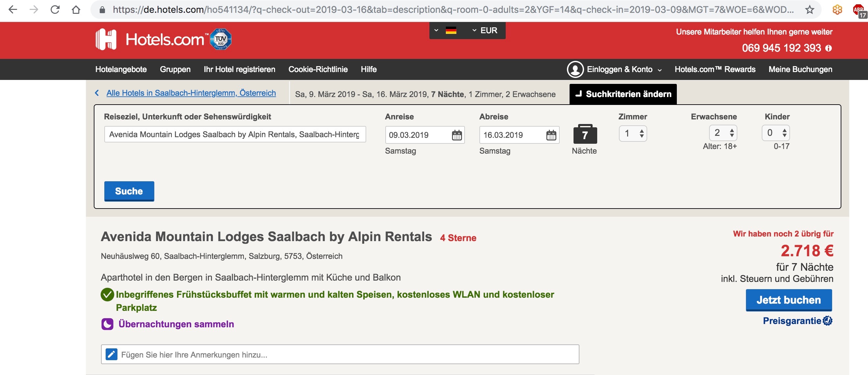Click the blue Suche button

click(129, 191)
